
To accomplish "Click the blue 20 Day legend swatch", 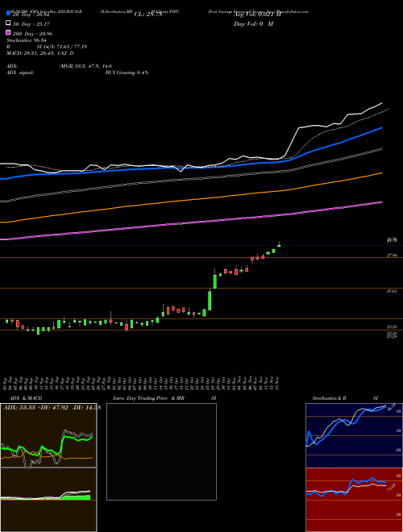I will (9, 13).
